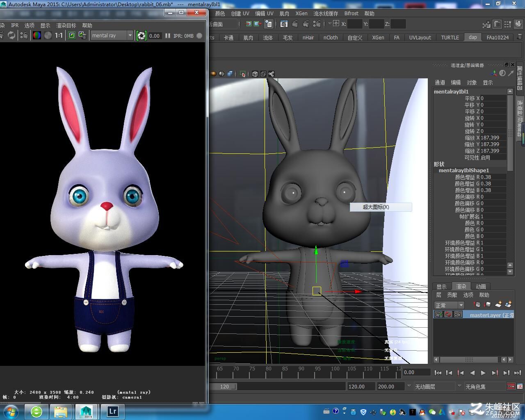Image resolution: width=525 pixels, height=420 pixels.
Task: Switch to the XGen shelf tab
Action: coord(378,37)
